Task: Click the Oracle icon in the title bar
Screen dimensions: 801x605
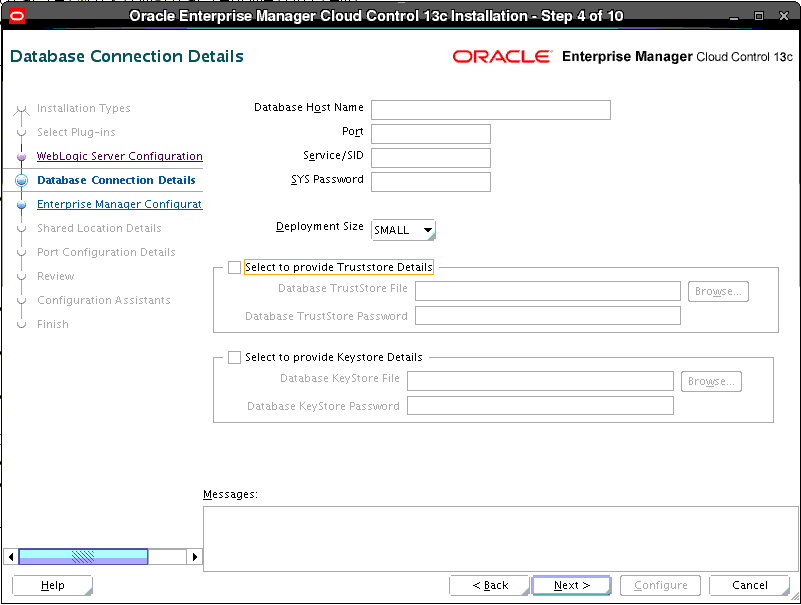Action: 16,16
